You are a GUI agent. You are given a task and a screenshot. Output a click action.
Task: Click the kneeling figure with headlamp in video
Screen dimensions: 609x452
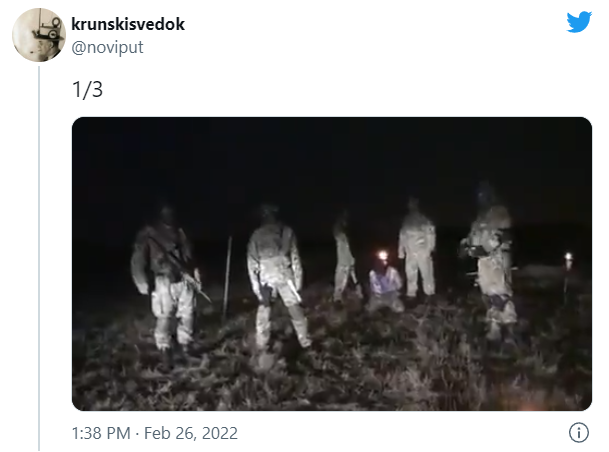click(385, 282)
